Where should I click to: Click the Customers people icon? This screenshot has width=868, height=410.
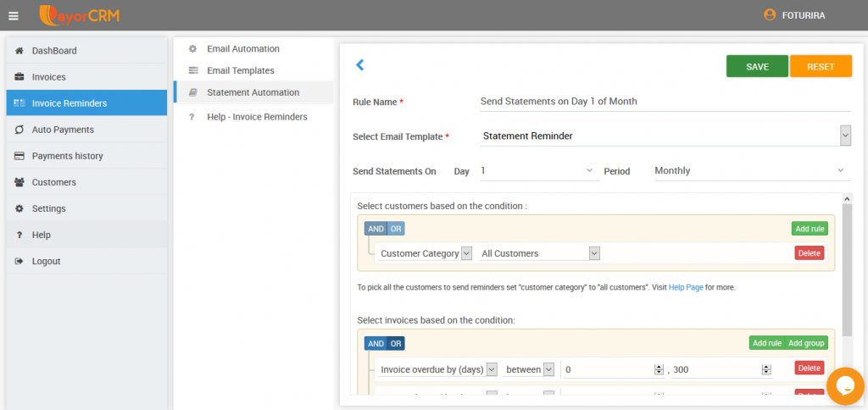[19, 182]
